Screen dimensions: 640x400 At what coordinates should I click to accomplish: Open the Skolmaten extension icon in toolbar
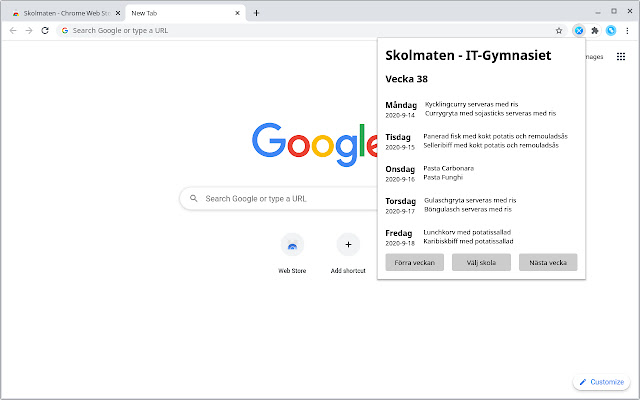579,31
